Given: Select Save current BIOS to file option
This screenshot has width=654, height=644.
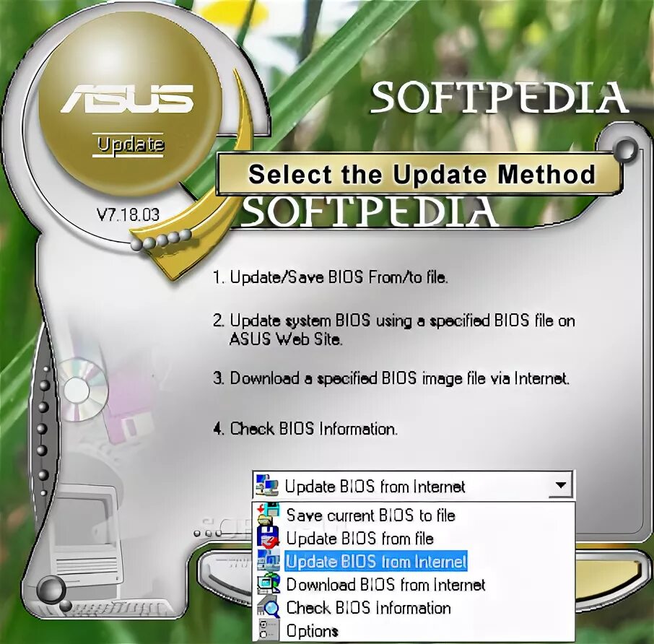Looking at the screenshot, I should pyautogui.click(x=371, y=515).
